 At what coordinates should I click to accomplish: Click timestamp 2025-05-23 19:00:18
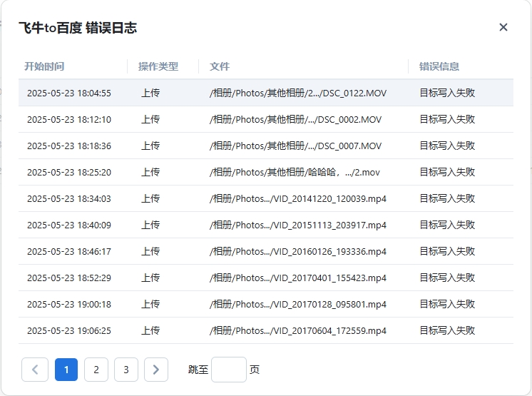(69, 305)
